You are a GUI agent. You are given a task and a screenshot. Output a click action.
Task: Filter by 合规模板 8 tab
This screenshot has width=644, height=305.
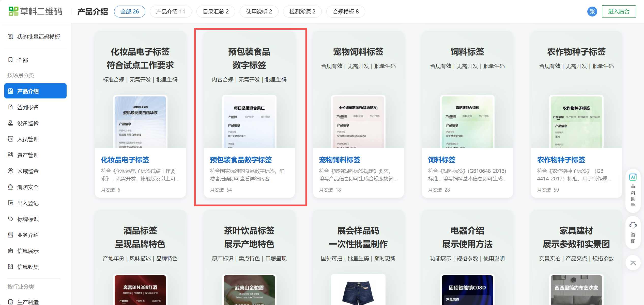click(345, 11)
